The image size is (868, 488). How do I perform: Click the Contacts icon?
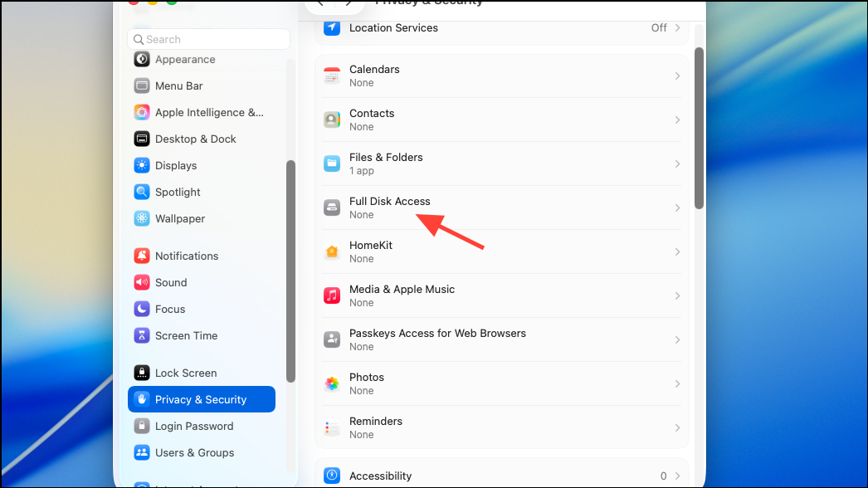tap(332, 120)
